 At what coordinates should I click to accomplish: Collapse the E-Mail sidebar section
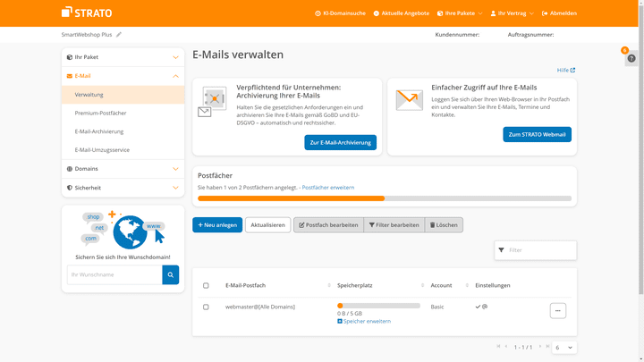click(123, 76)
